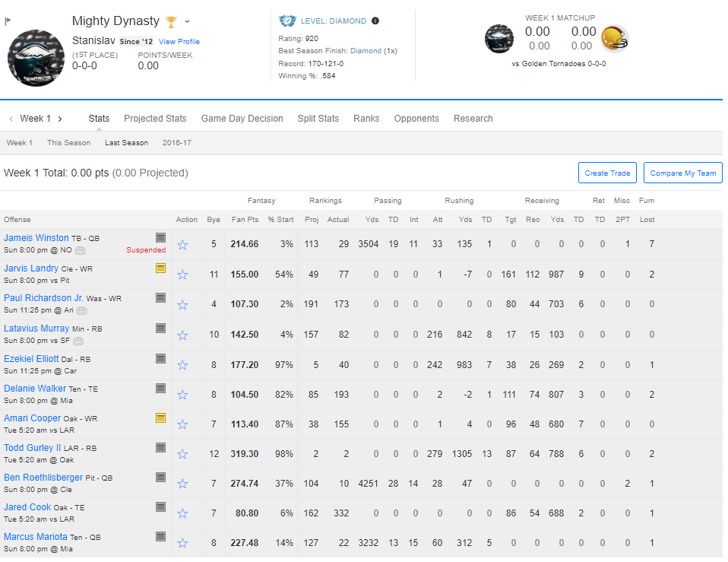728x562 pixels.
Task: Open Marcus Mariota's player page
Action: point(36,537)
